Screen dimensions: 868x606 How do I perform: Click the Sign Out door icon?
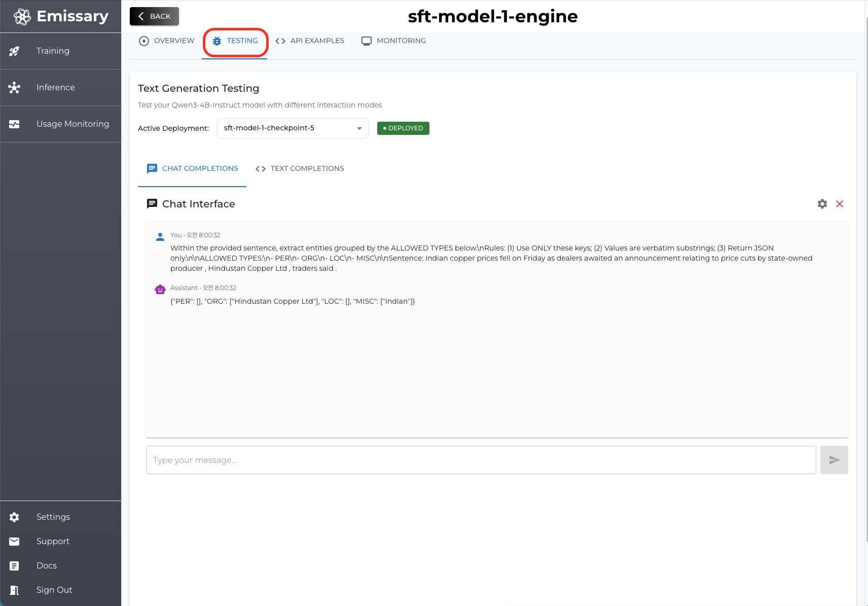[14, 590]
